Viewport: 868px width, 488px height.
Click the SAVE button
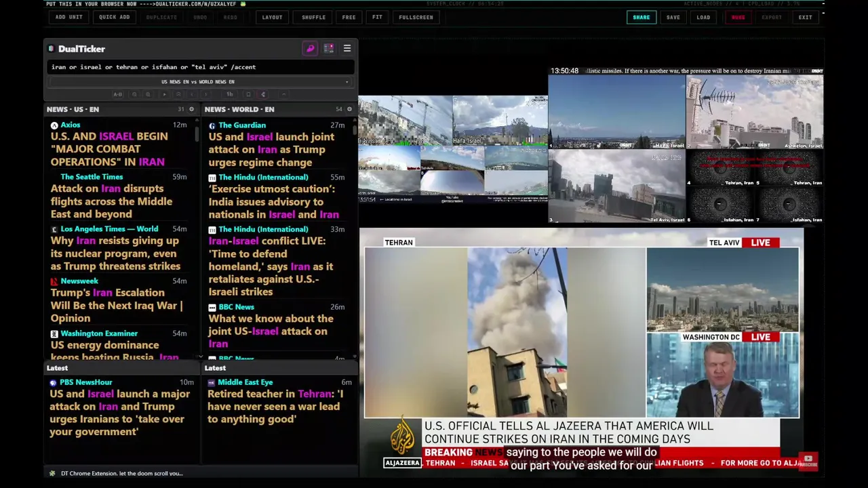point(673,17)
